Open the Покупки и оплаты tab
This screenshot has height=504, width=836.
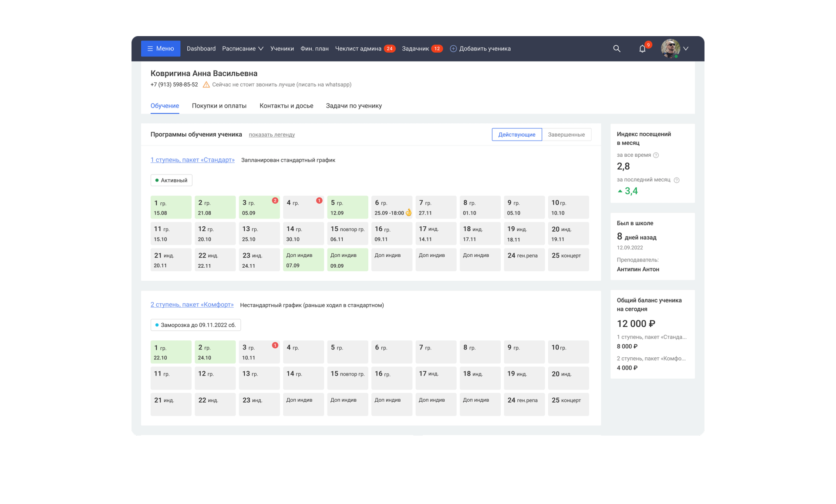pyautogui.click(x=219, y=106)
